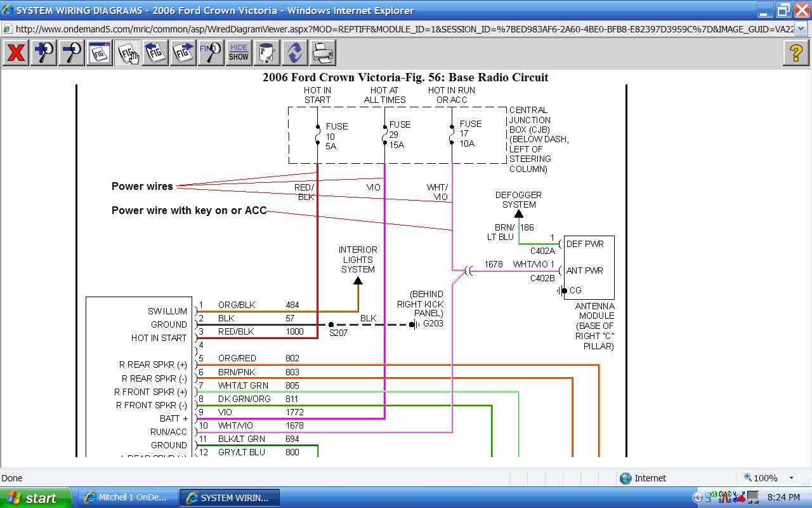812x508 pixels.
Task: Click the FUSE 17 10A label
Action: (471, 134)
